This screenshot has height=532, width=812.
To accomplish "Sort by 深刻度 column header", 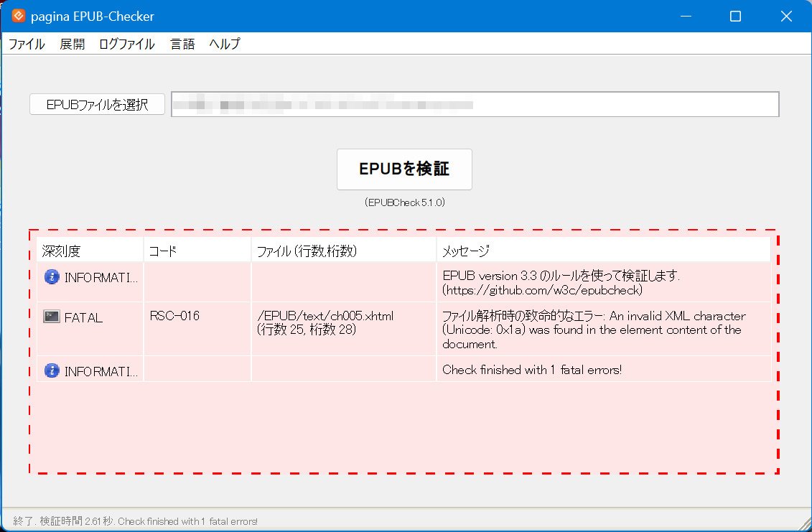I will (90, 251).
